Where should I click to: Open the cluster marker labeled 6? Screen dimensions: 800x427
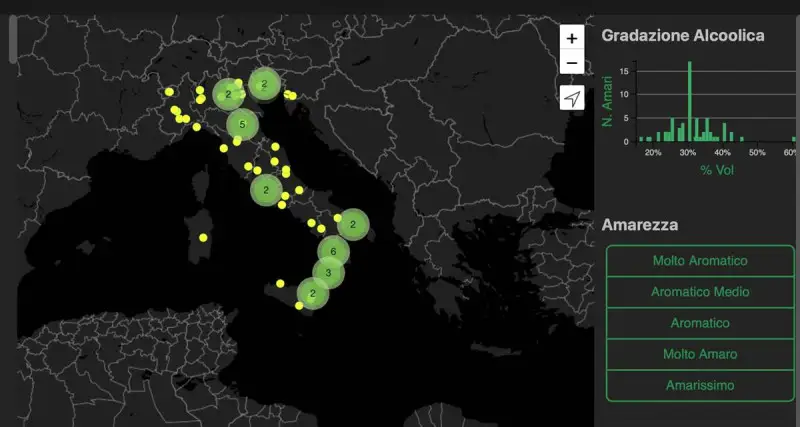[x=333, y=252]
